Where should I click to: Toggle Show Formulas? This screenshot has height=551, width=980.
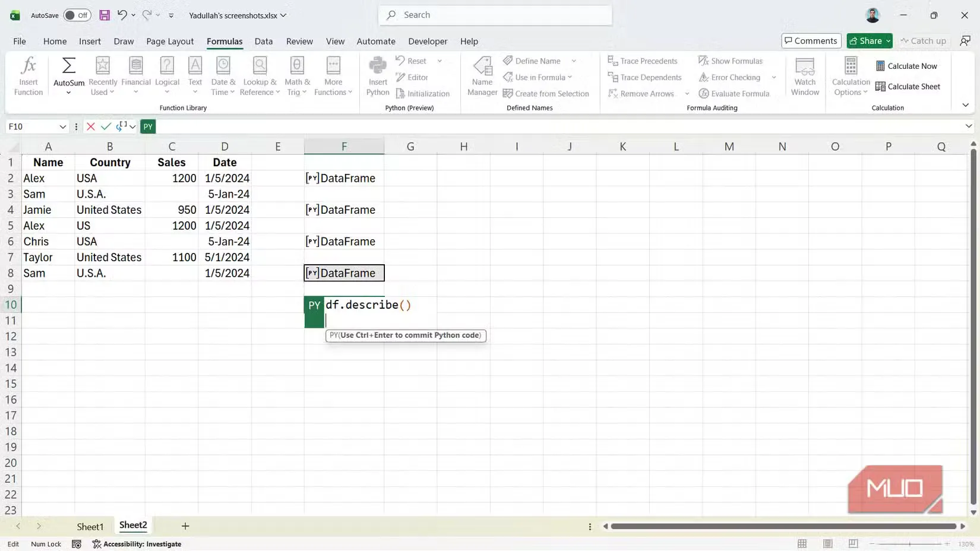coord(731,61)
